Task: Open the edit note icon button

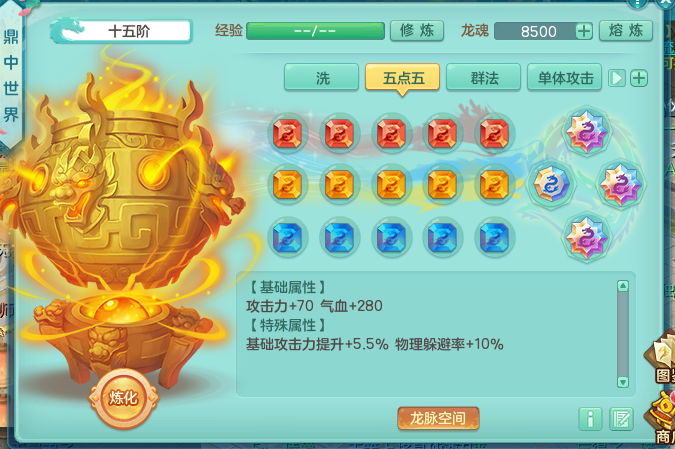Action: coord(621,418)
